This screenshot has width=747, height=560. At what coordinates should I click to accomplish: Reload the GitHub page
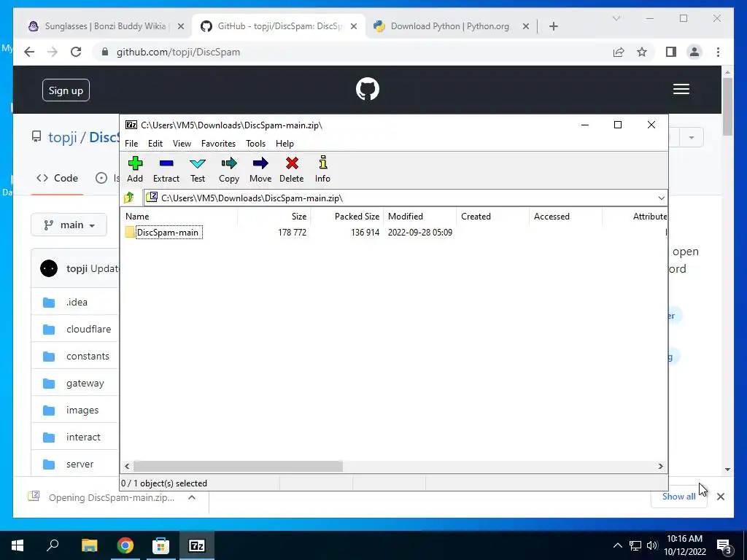pyautogui.click(x=76, y=52)
